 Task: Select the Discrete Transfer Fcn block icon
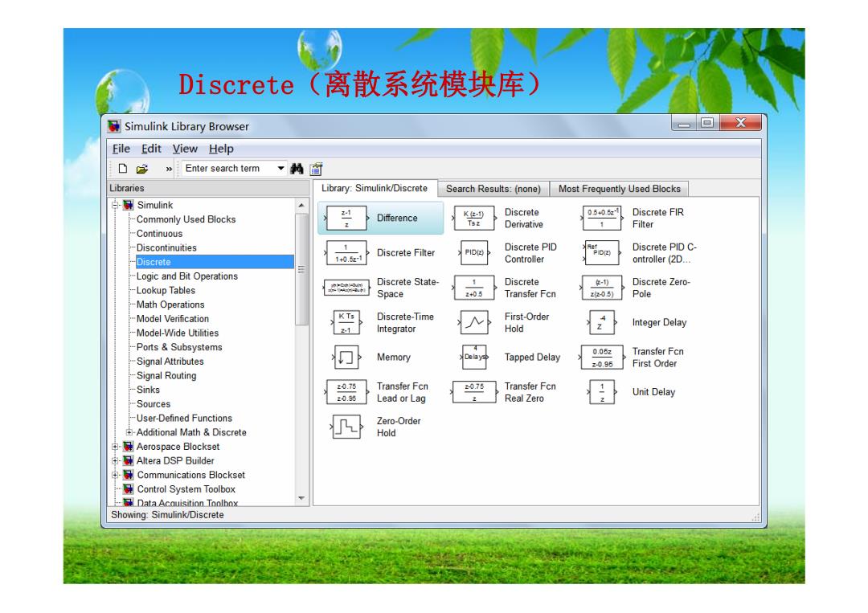click(x=474, y=288)
